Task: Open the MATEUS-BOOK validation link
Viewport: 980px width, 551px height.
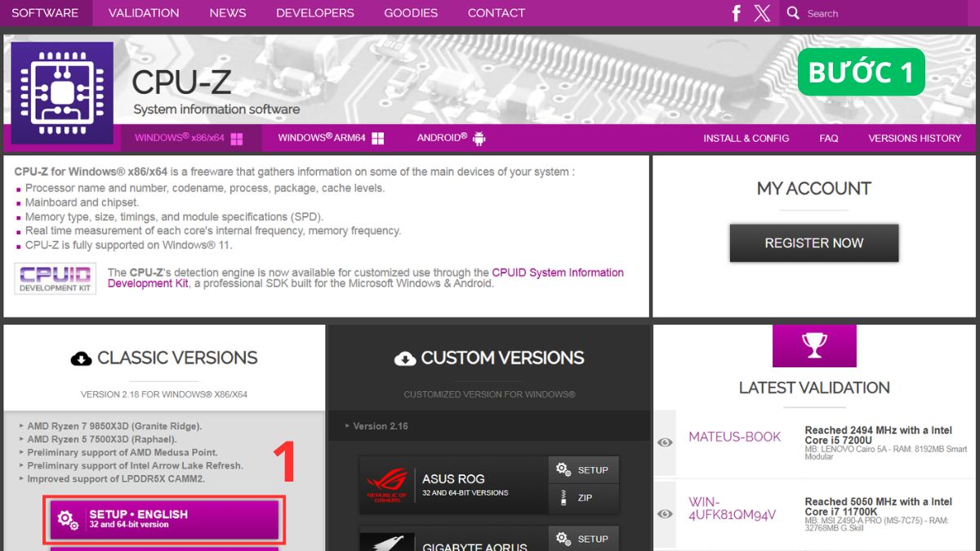Action: 735,437
